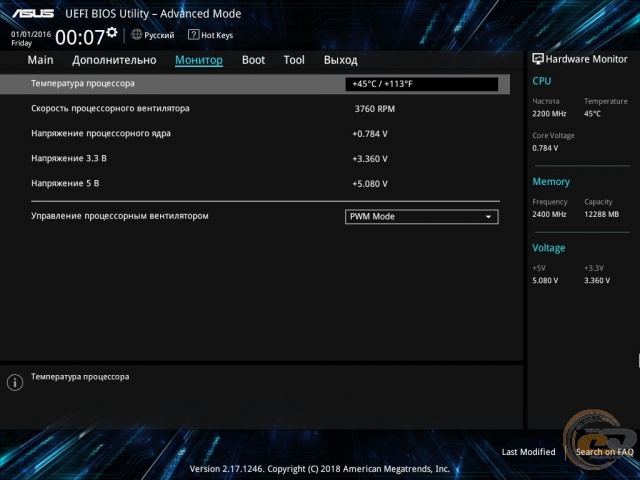
Task: Click the Memory section heading
Action: tap(551, 182)
